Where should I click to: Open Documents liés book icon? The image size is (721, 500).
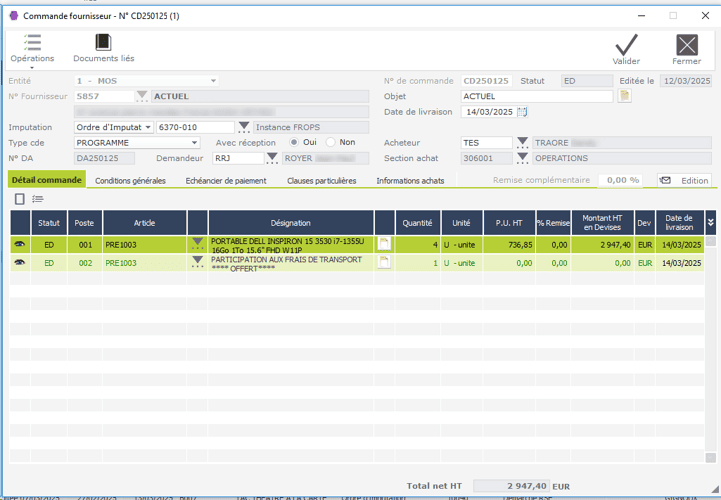[103, 43]
